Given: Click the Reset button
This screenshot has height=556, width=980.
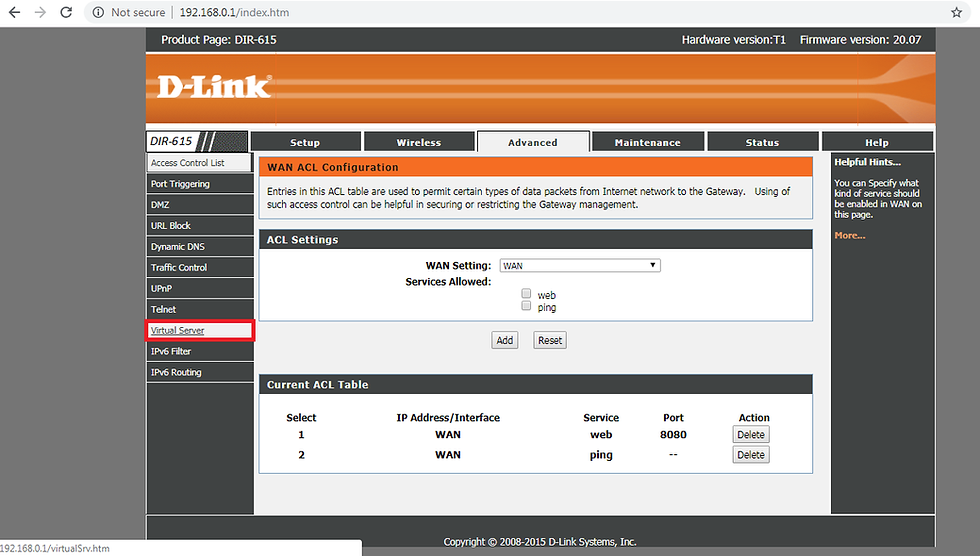Looking at the screenshot, I should pyautogui.click(x=550, y=340).
